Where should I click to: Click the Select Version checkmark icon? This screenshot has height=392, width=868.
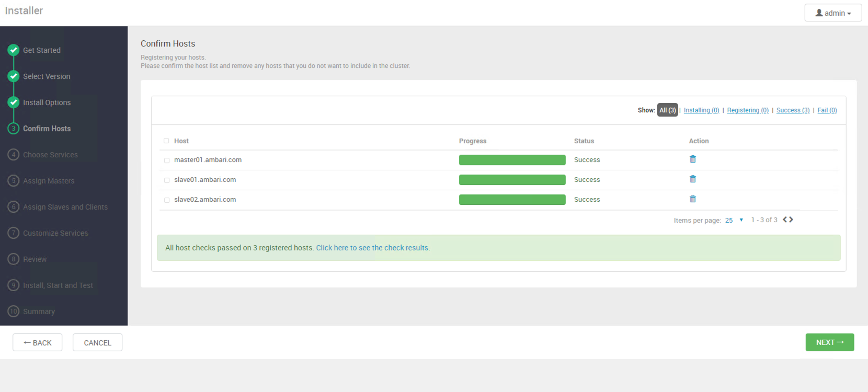click(14, 76)
